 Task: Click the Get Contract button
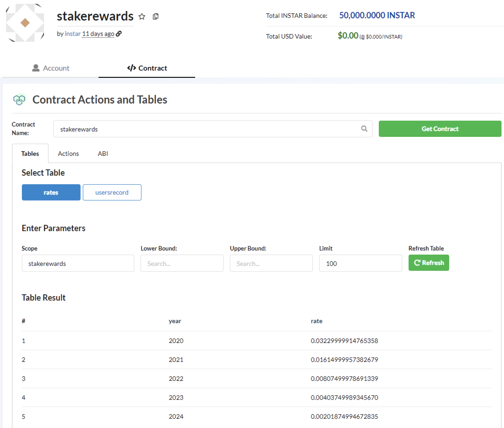(x=440, y=129)
